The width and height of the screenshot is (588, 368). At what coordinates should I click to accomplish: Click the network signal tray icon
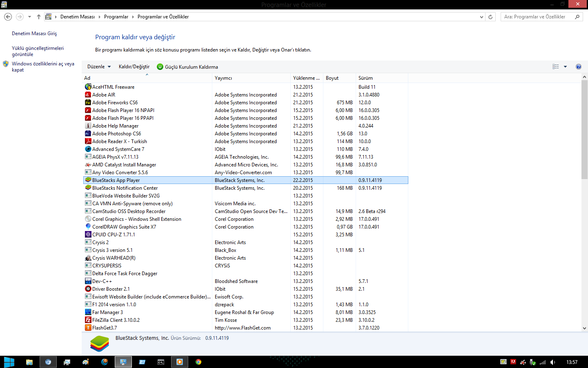point(543,362)
